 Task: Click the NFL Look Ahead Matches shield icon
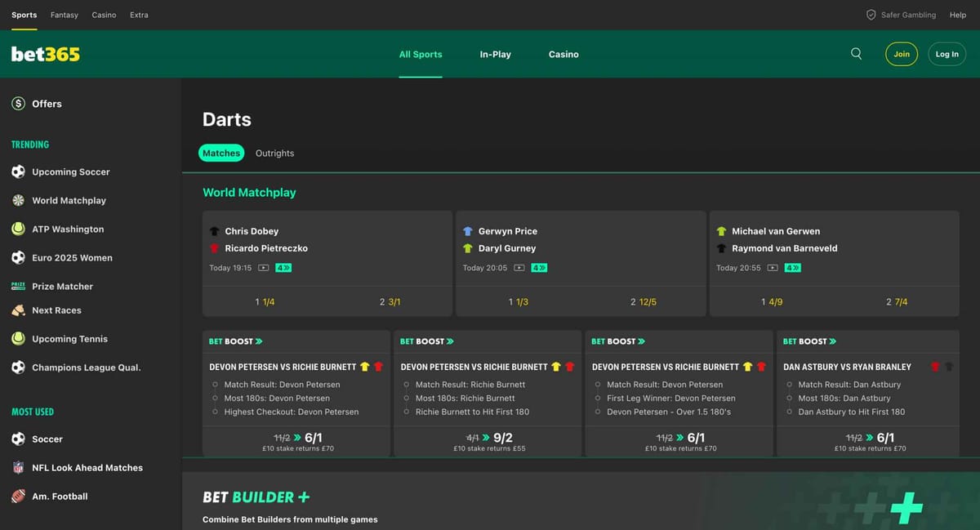(x=18, y=467)
